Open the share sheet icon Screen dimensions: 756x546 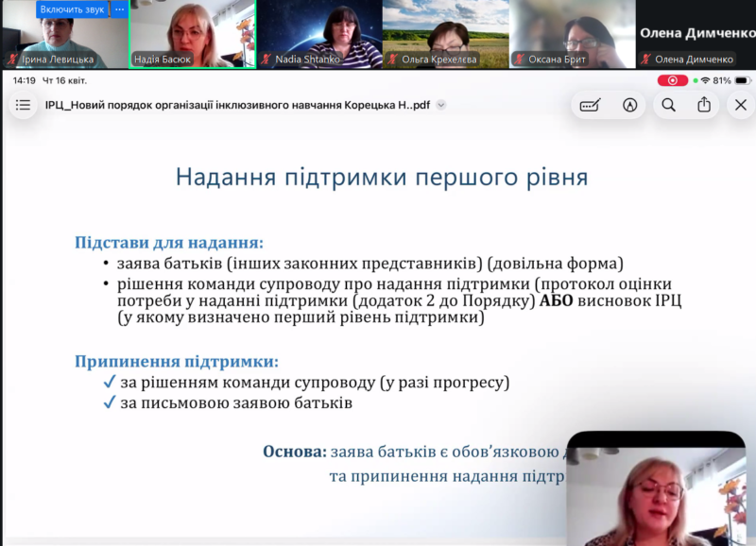click(x=704, y=105)
